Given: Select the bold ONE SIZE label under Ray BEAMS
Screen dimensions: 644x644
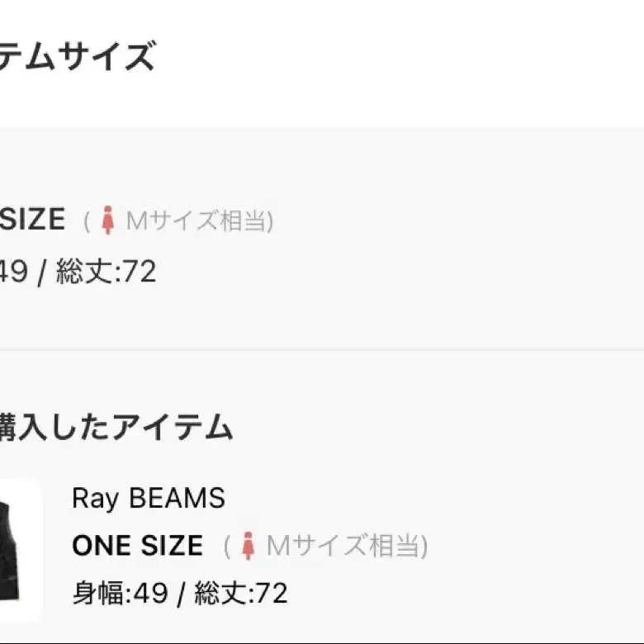Looking at the screenshot, I should coord(137,546).
